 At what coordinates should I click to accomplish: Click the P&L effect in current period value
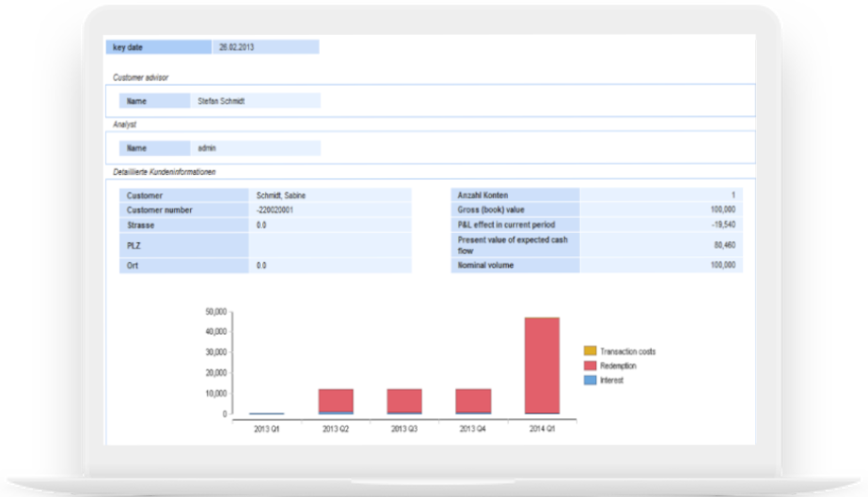pos(660,225)
